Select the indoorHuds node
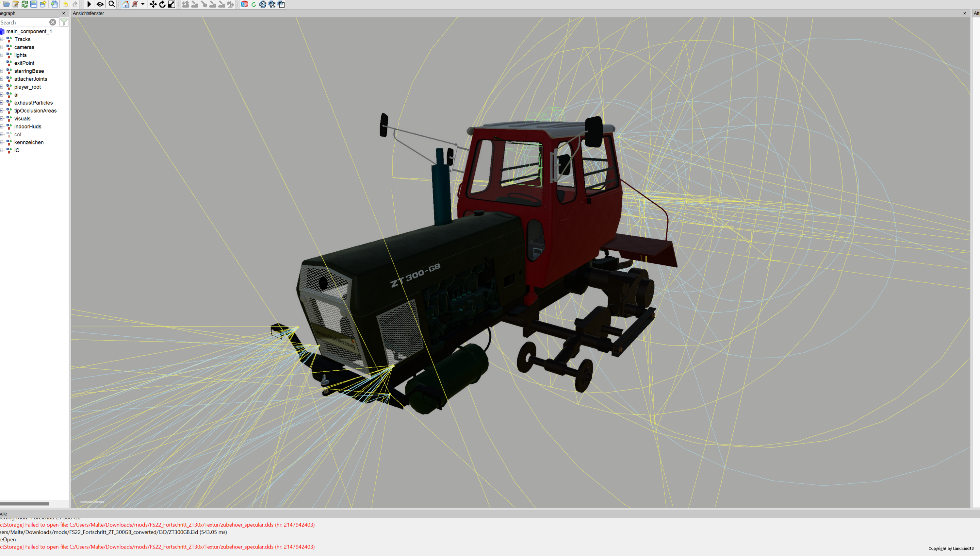The image size is (980, 556). [27, 126]
